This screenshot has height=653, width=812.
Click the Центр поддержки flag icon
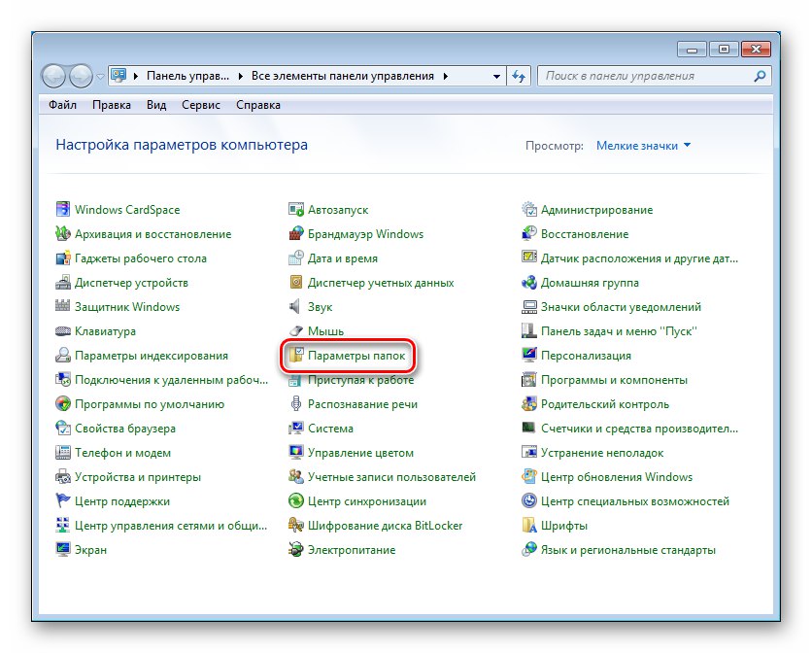tap(63, 500)
